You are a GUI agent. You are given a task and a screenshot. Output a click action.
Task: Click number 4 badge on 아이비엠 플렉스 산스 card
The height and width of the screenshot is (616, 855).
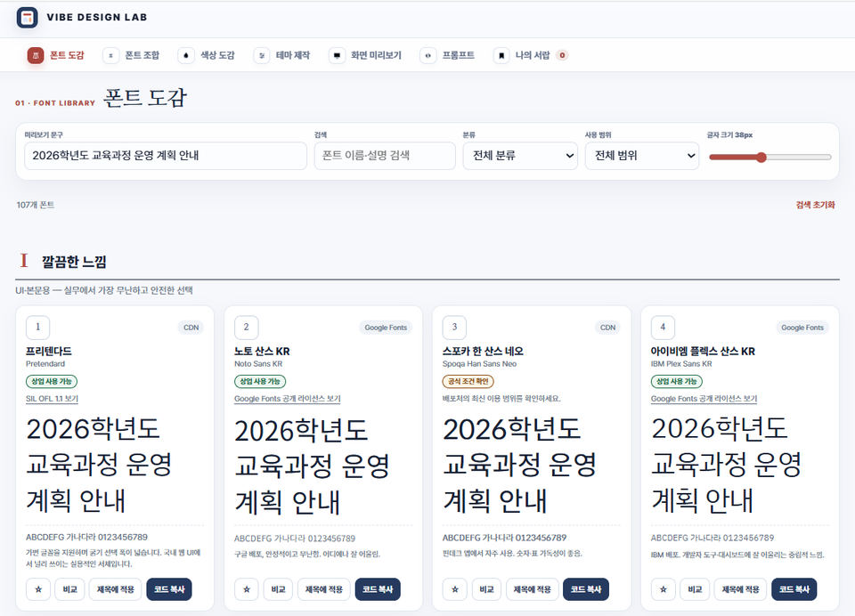(x=663, y=327)
